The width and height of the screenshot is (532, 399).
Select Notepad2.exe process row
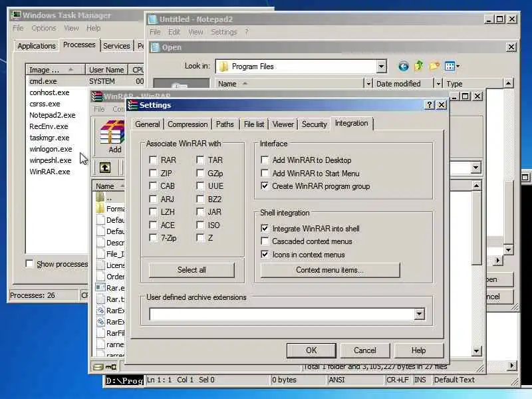click(53, 115)
